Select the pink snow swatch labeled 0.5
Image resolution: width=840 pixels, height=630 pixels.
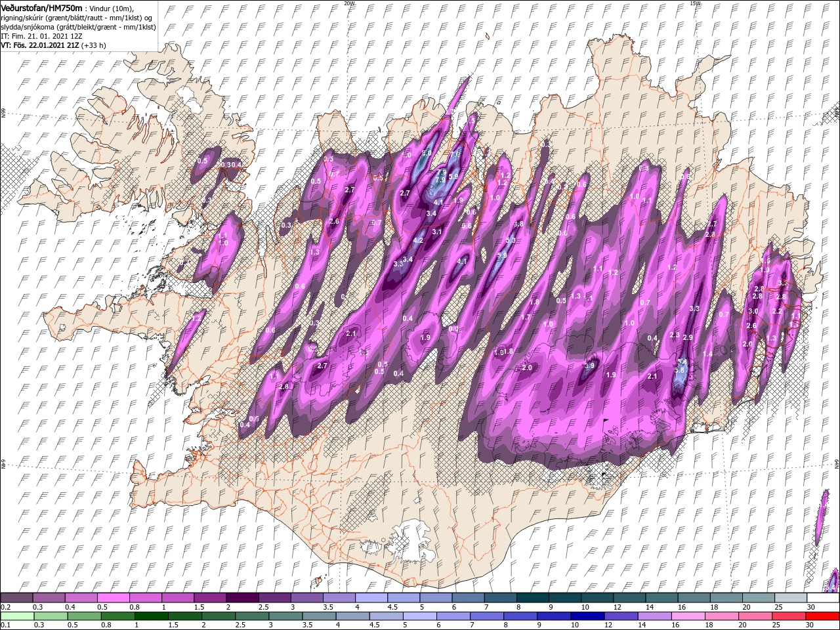(113, 598)
